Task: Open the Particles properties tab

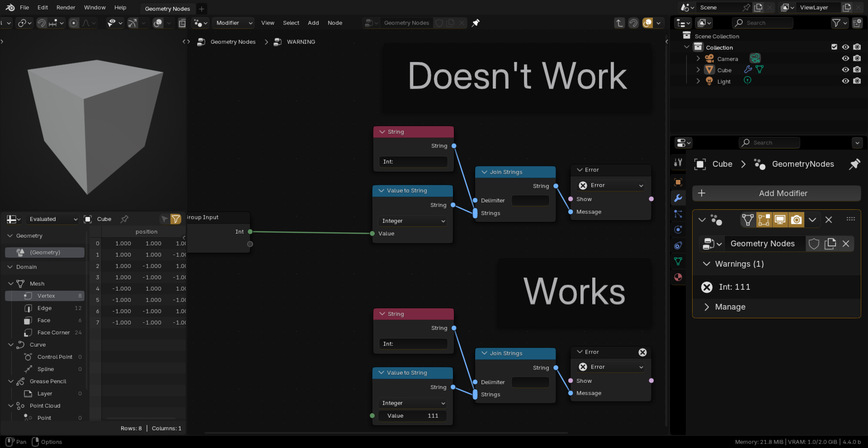Action: 678,214
